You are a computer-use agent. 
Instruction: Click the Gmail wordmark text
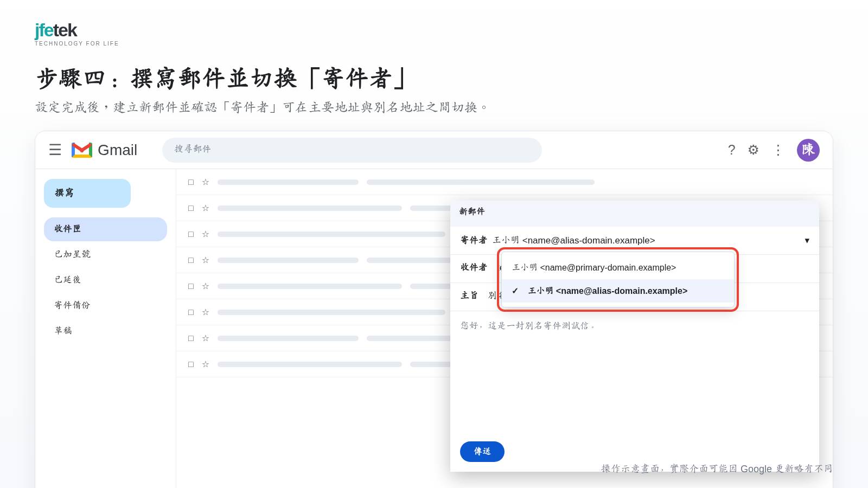click(x=117, y=150)
